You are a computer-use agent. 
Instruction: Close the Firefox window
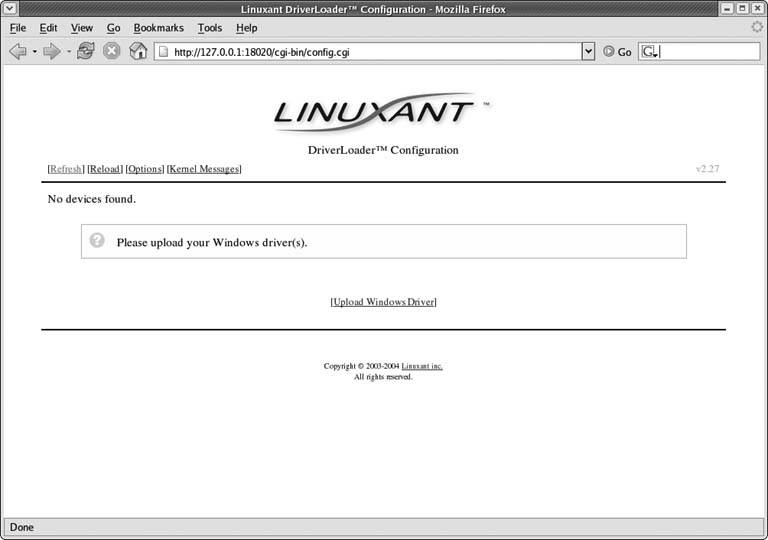(757, 8)
